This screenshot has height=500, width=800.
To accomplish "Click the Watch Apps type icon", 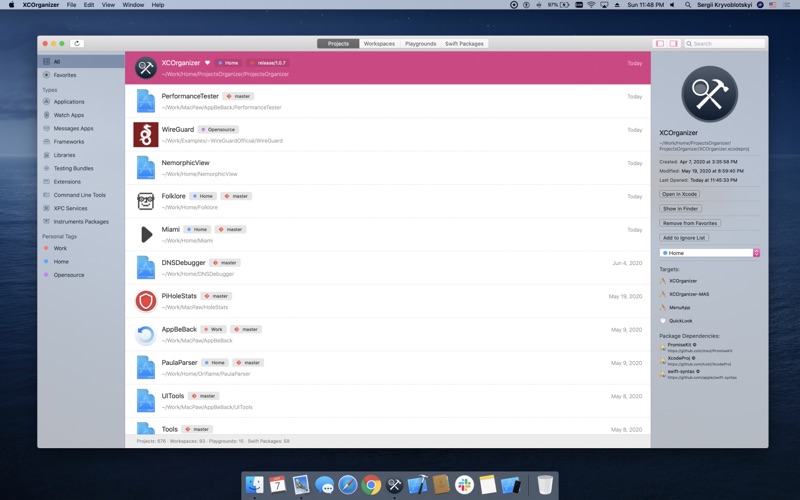I will [46, 115].
